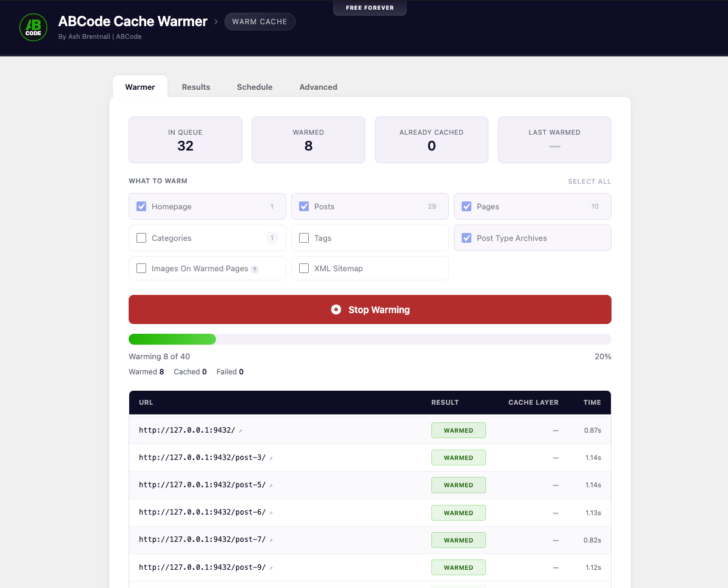Enable the Categories checkbox
Screen dimensions: 728x588
[x=141, y=238]
